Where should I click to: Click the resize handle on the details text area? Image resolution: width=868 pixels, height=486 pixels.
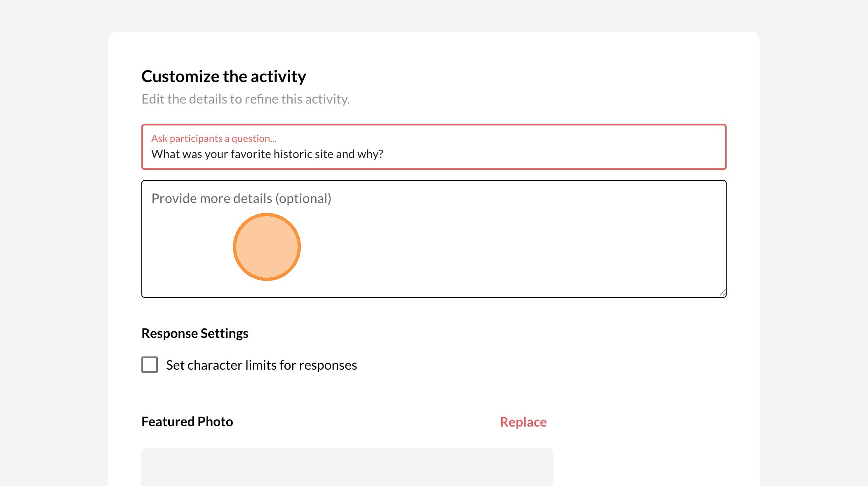(723, 293)
